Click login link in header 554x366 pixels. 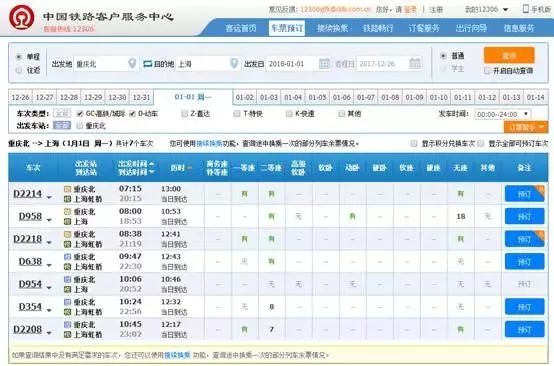coord(410,10)
